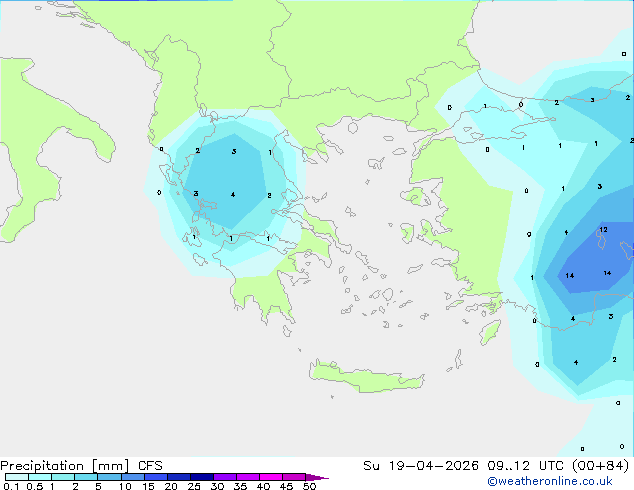The width and height of the screenshot is (634, 490).
Task: Select the 25–30 mm dark navy legend swatch
Action: coord(202,477)
